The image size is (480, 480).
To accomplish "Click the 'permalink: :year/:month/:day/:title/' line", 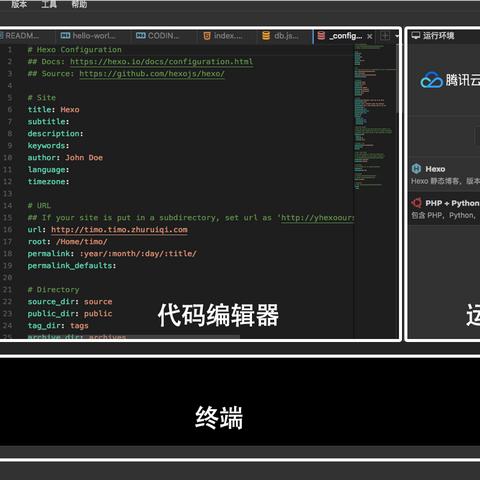I will tap(112, 254).
